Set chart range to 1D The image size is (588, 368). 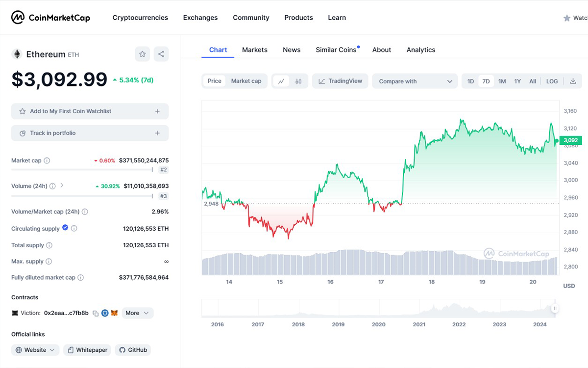coord(470,81)
